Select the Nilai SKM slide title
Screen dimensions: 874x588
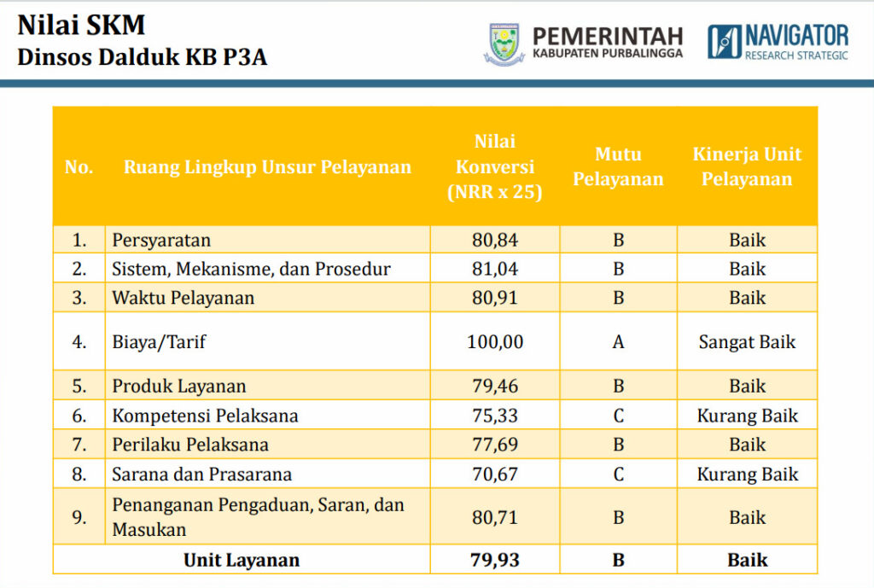pyautogui.click(x=81, y=25)
